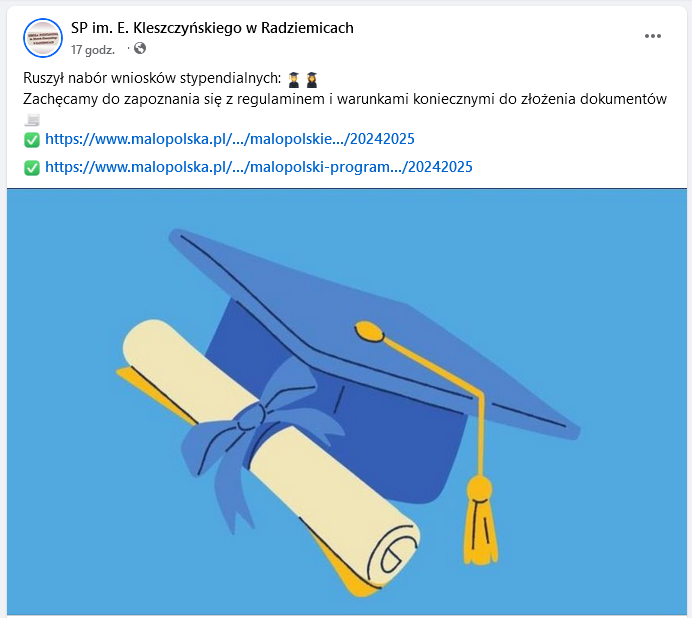Click the green checkmark before the second link

click(x=32, y=168)
